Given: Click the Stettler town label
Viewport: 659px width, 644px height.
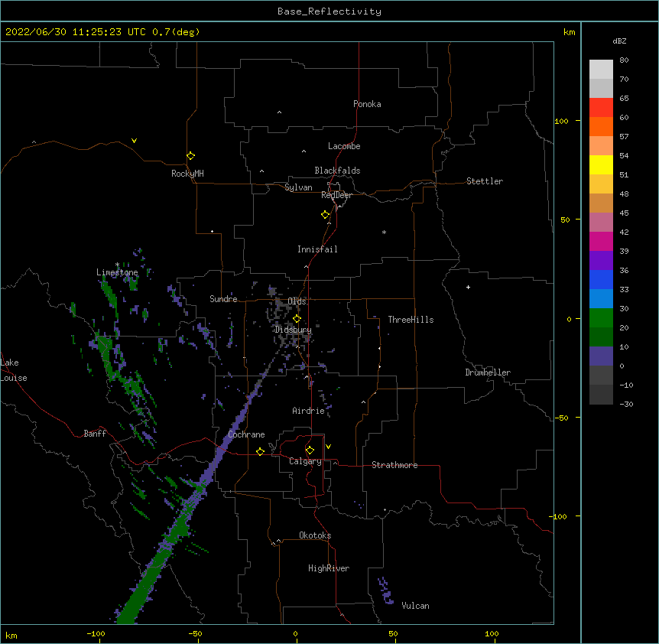Looking at the screenshot, I should [x=484, y=181].
